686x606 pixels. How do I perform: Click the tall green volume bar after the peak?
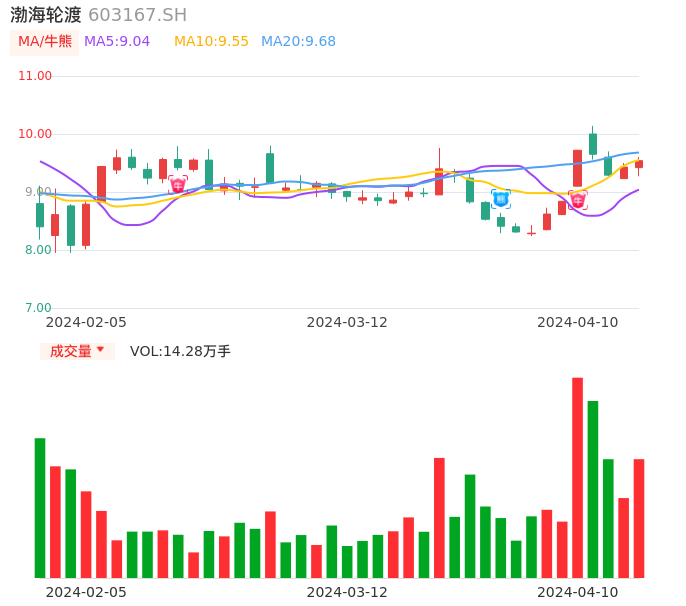click(x=593, y=489)
